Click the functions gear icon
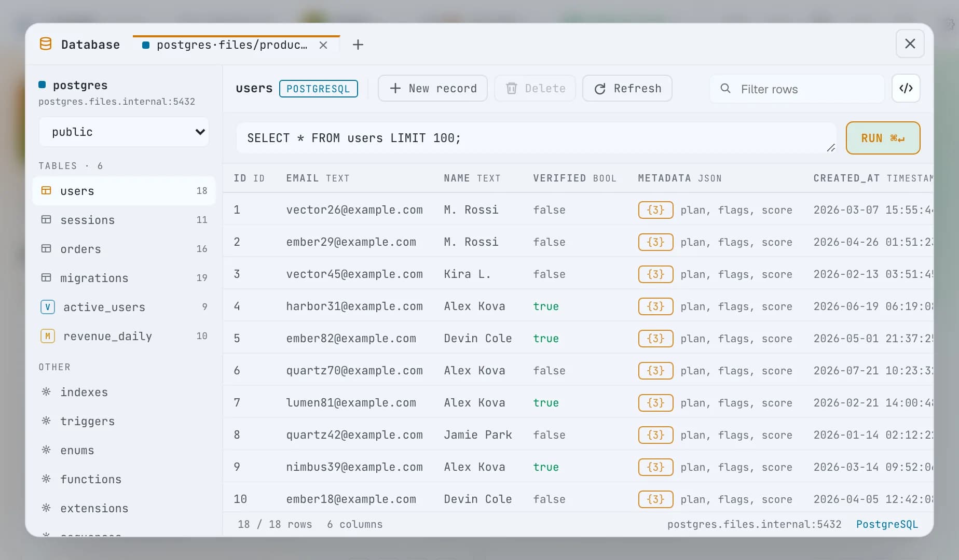Image resolution: width=959 pixels, height=560 pixels. [x=46, y=479]
